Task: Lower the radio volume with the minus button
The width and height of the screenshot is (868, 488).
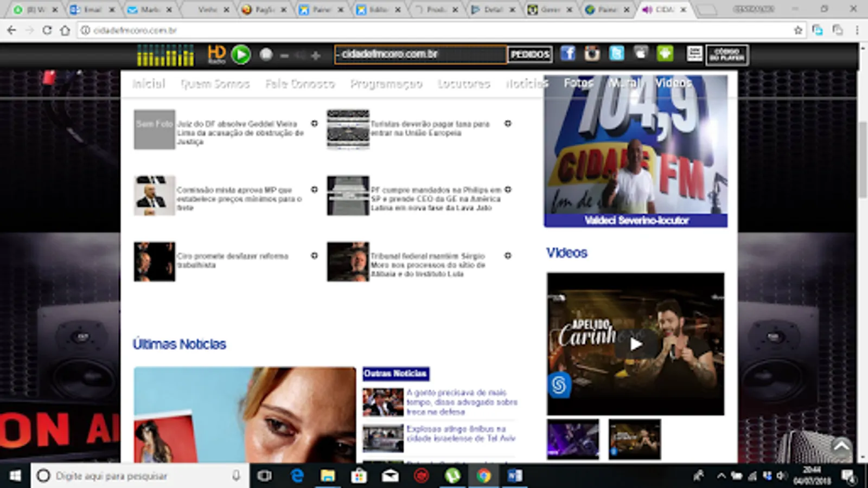Action: coord(284,55)
